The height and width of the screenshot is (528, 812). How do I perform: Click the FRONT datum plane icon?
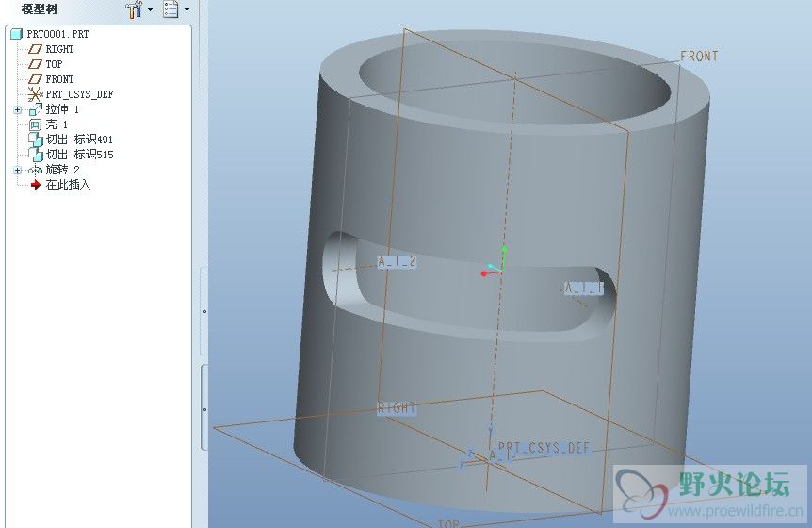click(x=35, y=79)
